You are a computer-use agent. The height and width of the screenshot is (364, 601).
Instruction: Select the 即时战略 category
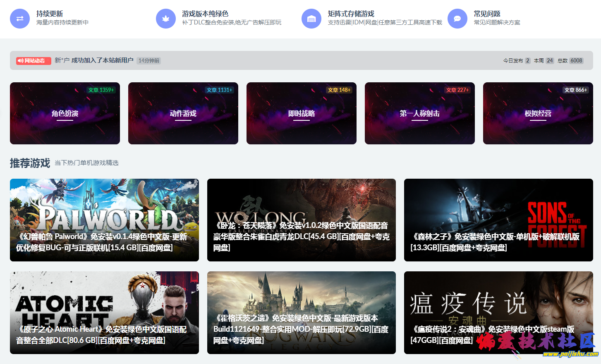tap(301, 113)
